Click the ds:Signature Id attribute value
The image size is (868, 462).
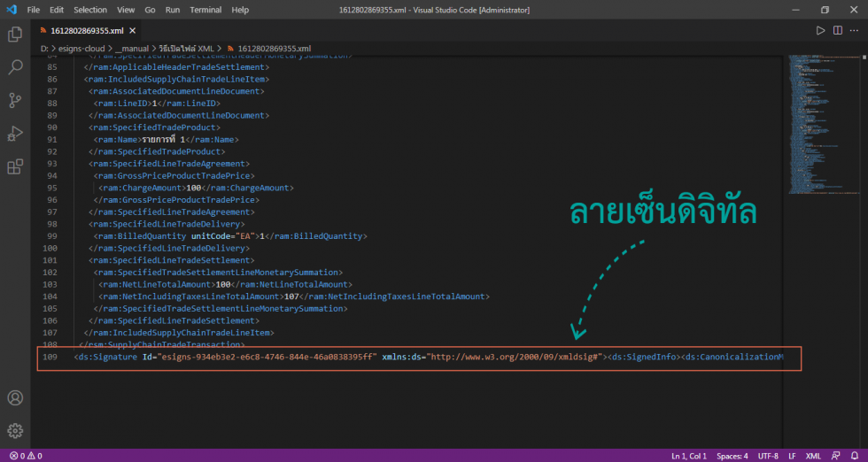click(268, 357)
